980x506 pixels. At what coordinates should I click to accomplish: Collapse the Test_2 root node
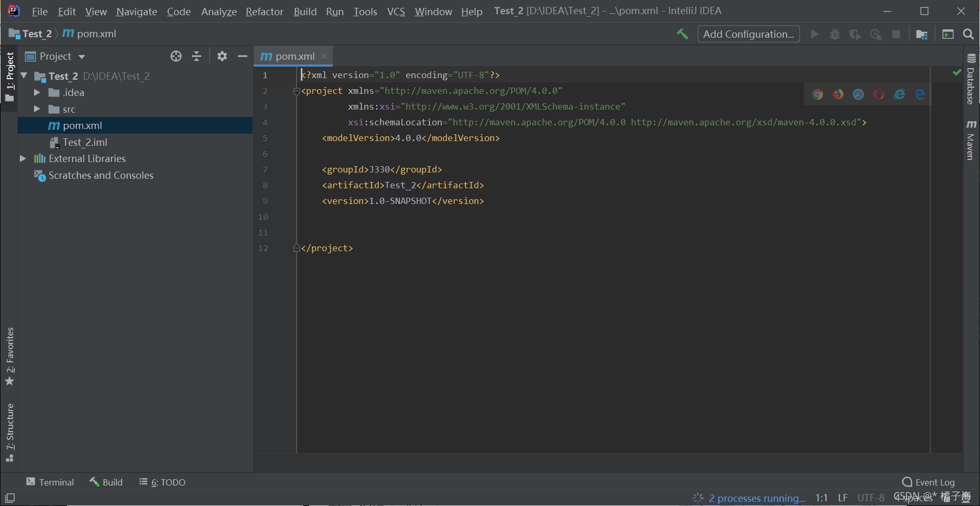(x=24, y=76)
